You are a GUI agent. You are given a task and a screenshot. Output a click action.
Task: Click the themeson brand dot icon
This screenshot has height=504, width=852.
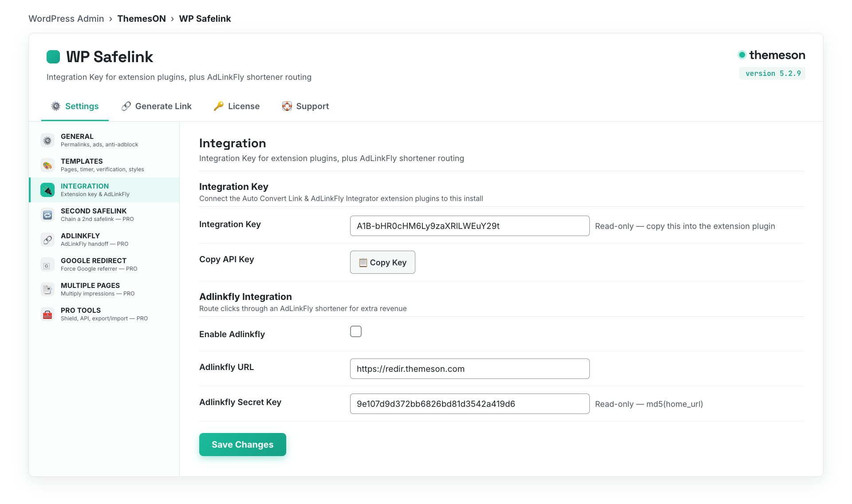(x=742, y=55)
